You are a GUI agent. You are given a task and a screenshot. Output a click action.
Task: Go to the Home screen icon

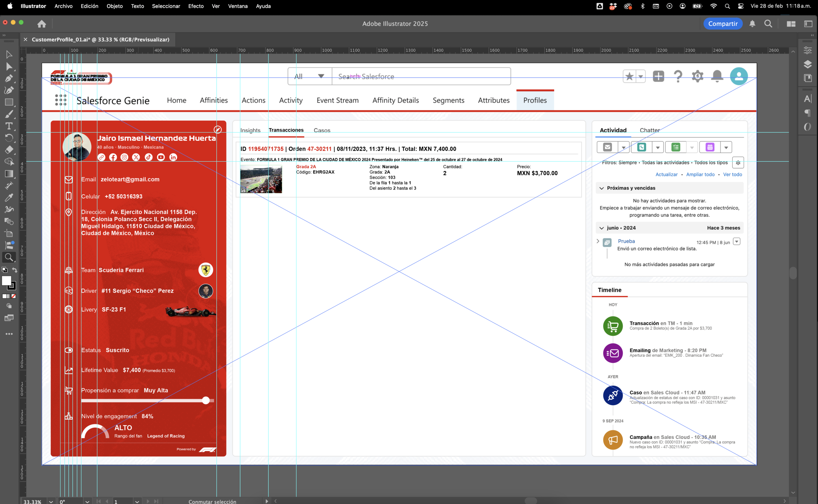42,24
